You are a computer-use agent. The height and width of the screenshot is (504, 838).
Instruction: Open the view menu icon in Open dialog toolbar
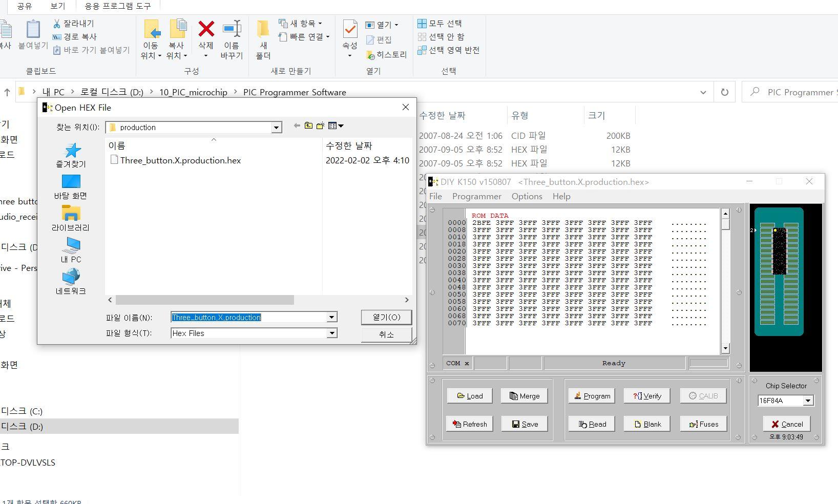tap(336, 125)
